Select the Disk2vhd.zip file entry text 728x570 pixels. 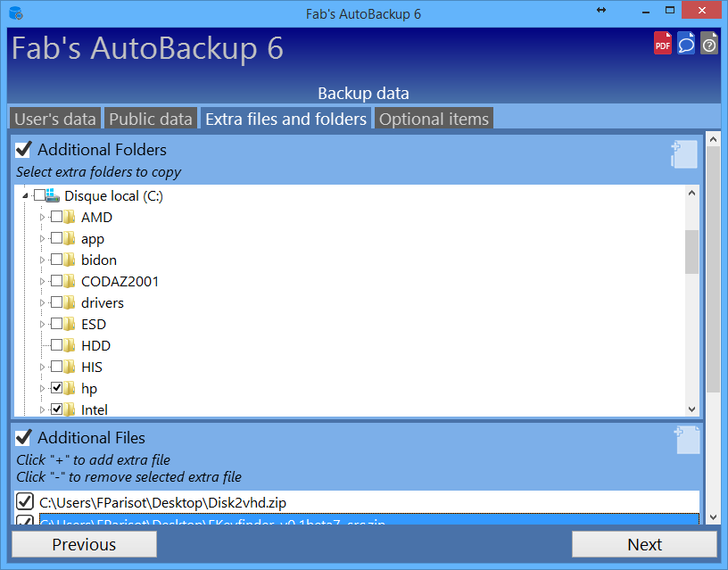click(x=162, y=502)
